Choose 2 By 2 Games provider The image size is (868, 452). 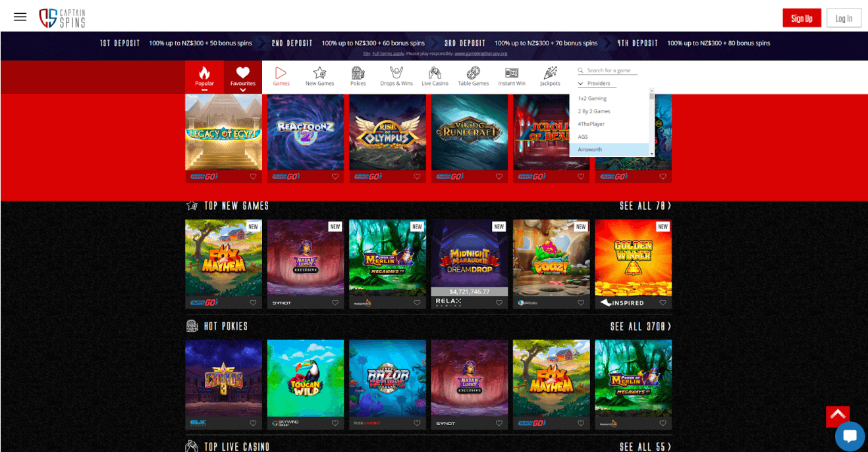point(609,111)
